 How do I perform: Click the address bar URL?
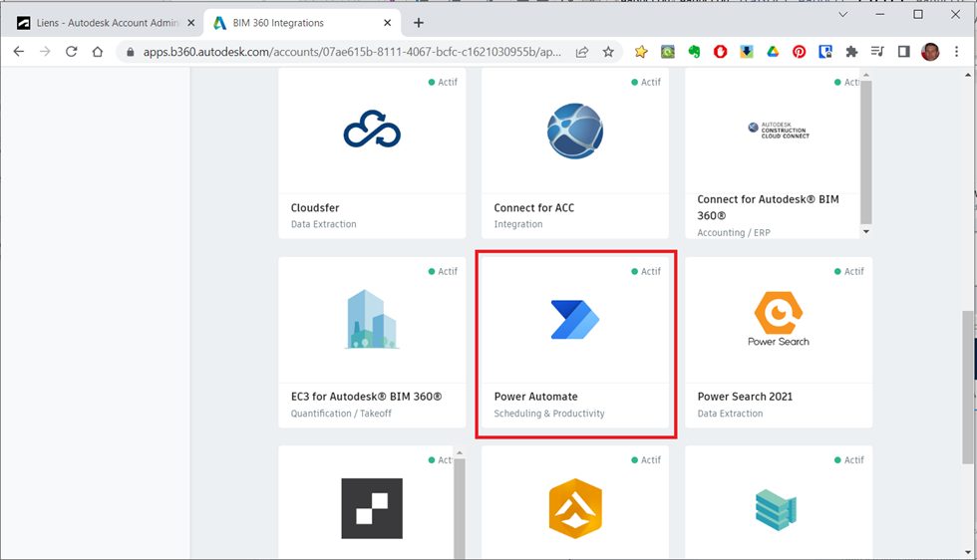coord(352,53)
